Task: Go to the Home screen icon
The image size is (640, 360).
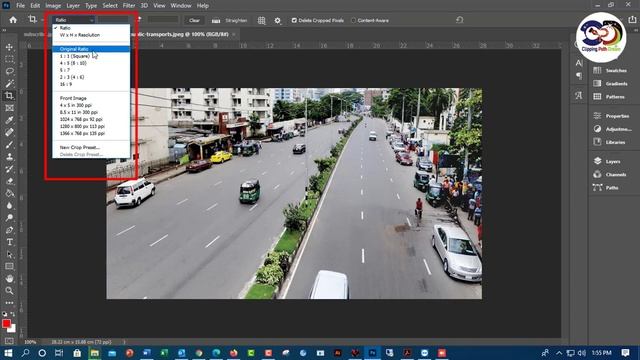Action: pyautogui.click(x=13, y=20)
